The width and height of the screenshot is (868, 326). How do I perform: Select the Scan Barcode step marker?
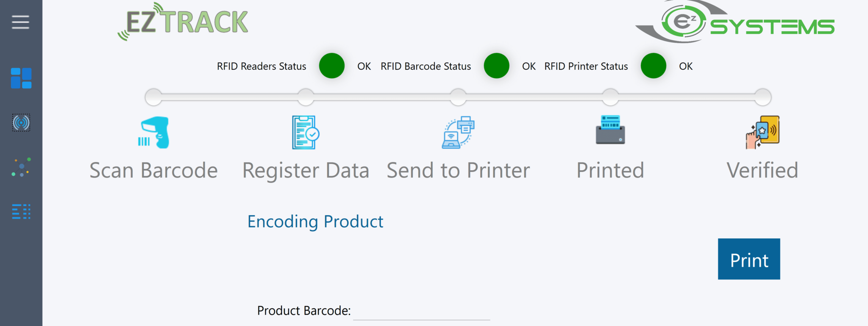153,97
